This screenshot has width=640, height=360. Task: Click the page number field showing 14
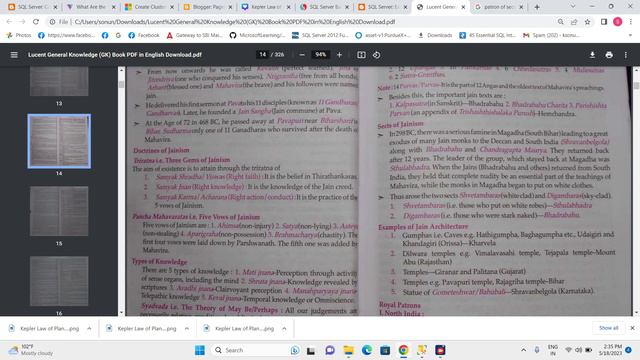pyautogui.click(x=262, y=54)
